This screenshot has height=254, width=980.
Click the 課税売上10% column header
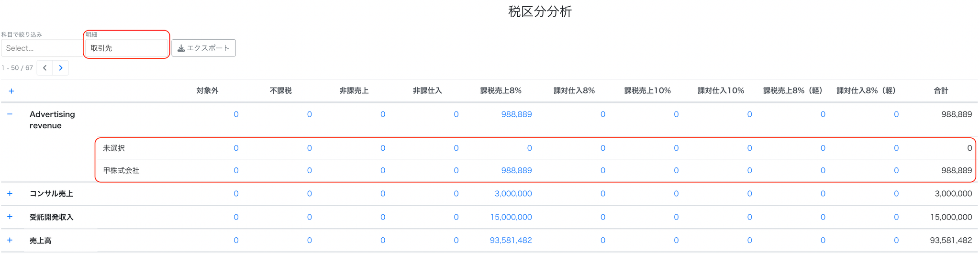(647, 90)
